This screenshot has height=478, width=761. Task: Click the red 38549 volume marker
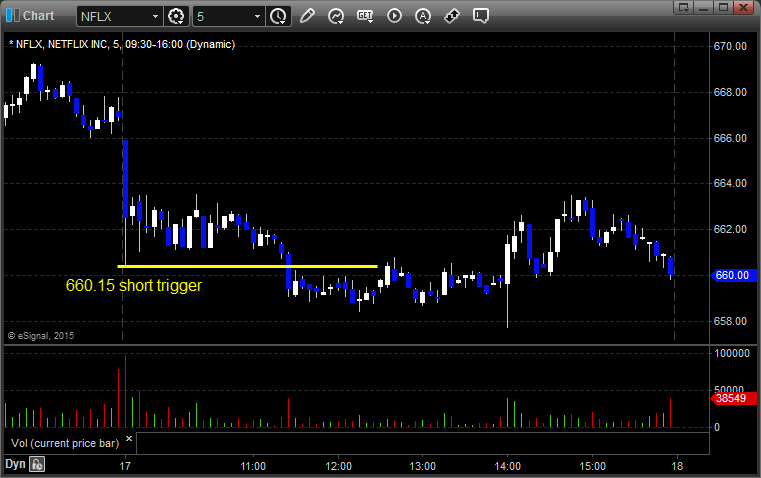[733, 398]
